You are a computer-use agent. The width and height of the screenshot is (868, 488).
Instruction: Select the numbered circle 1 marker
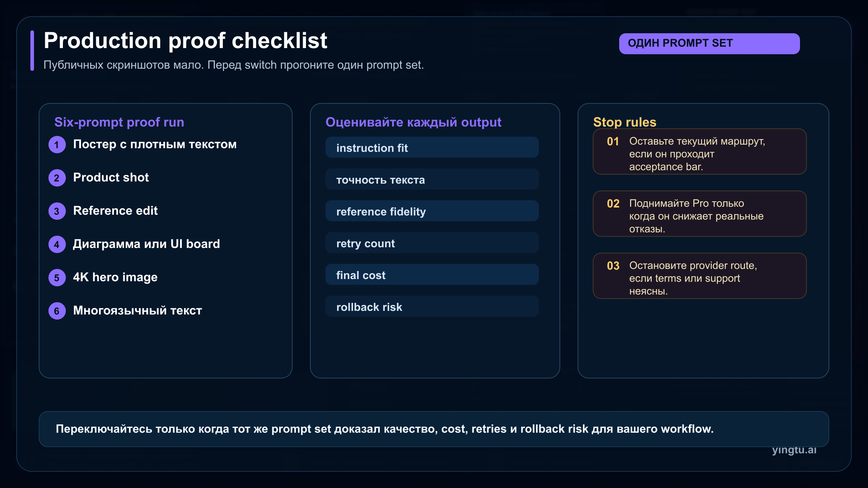pyautogui.click(x=57, y=145)
